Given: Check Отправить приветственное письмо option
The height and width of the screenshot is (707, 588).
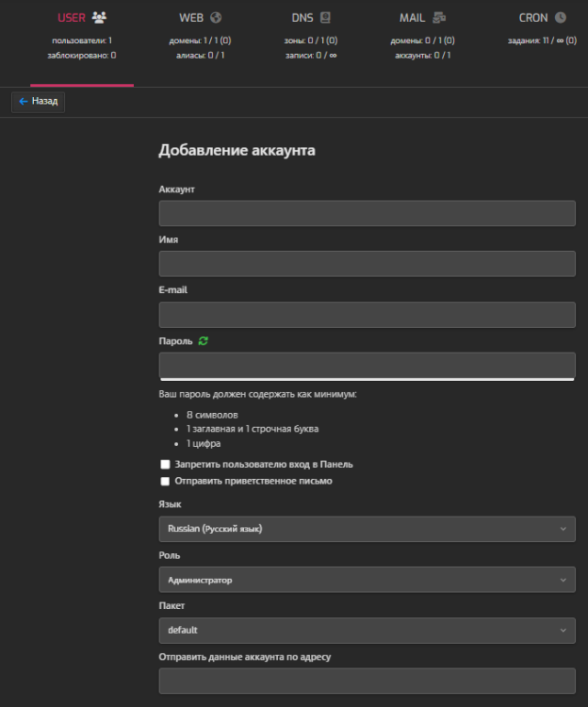Looking at the screenshot, I should 165,481.
